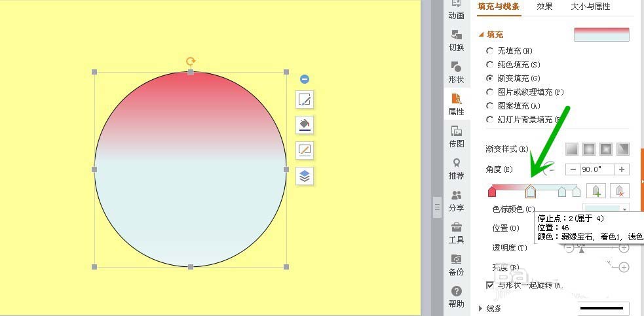Toggle the 与形状一起旋转 checkbox
The height and width of the screenshot is (316, 644).
490,285
